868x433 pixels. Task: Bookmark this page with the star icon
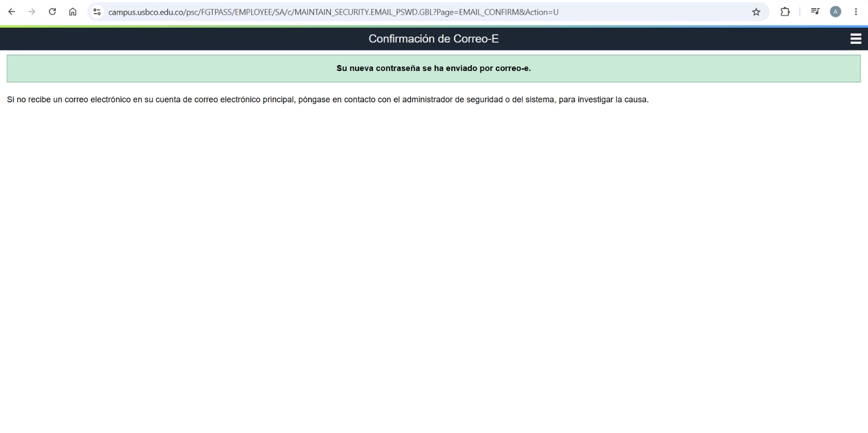(756, 12)
